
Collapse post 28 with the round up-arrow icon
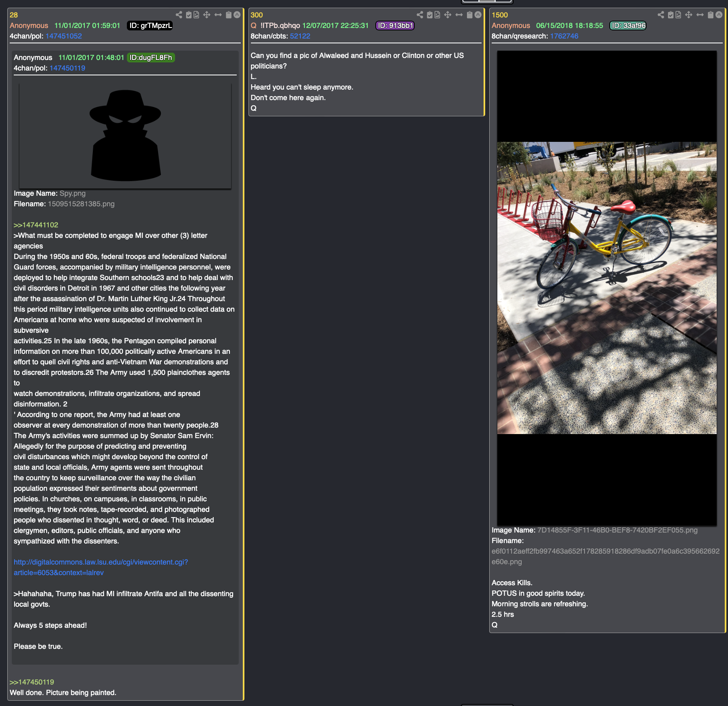coord(237,15)
